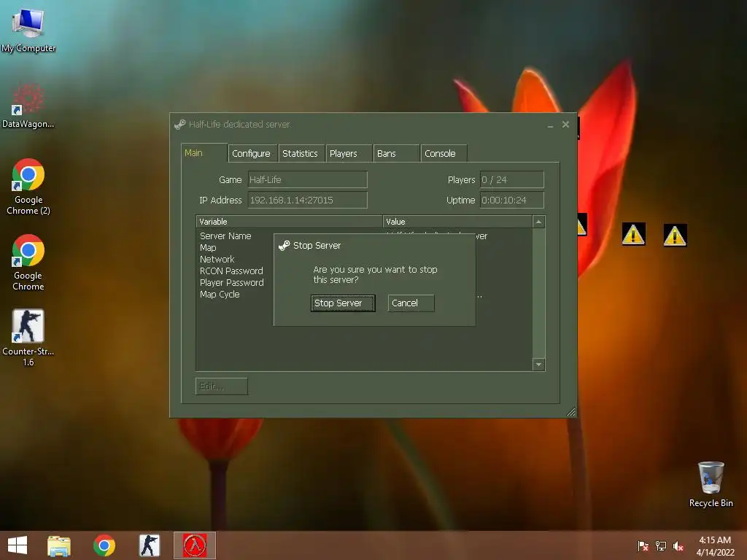Screen dimensions: 747x560
Task: Click the Edit... button
Action: [x=222, y=386]
